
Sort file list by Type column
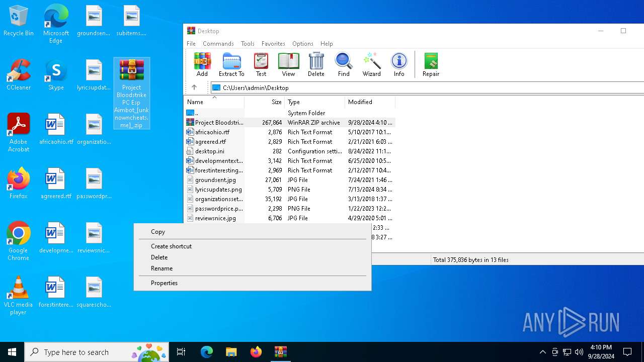[x=315, y=102]
